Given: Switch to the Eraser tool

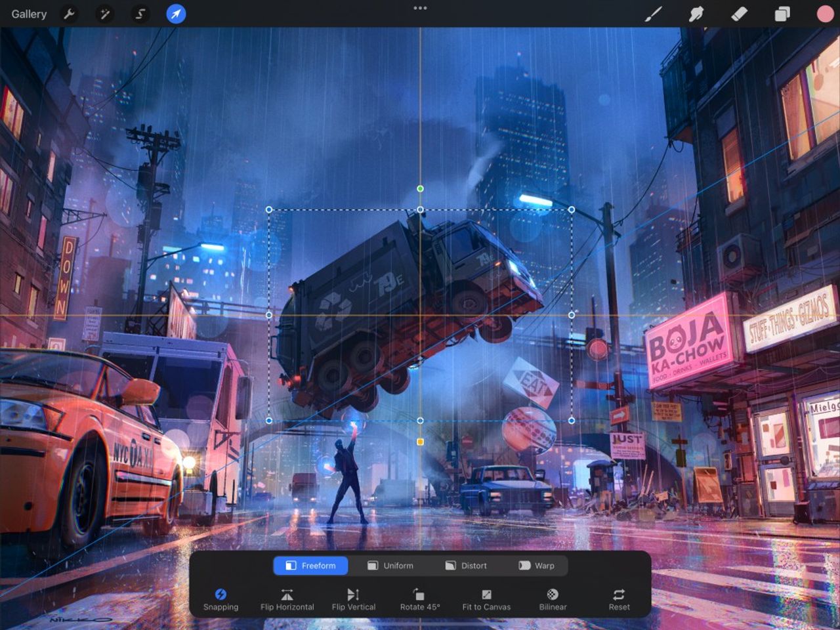Looking at the screenshot, I should [738, 14].
